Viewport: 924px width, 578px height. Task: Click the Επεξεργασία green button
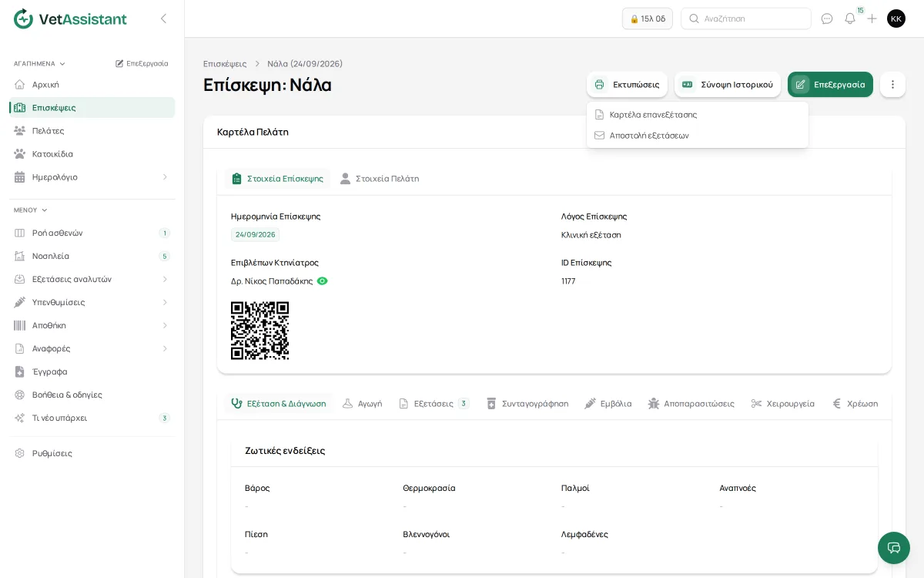click(830, 85)
